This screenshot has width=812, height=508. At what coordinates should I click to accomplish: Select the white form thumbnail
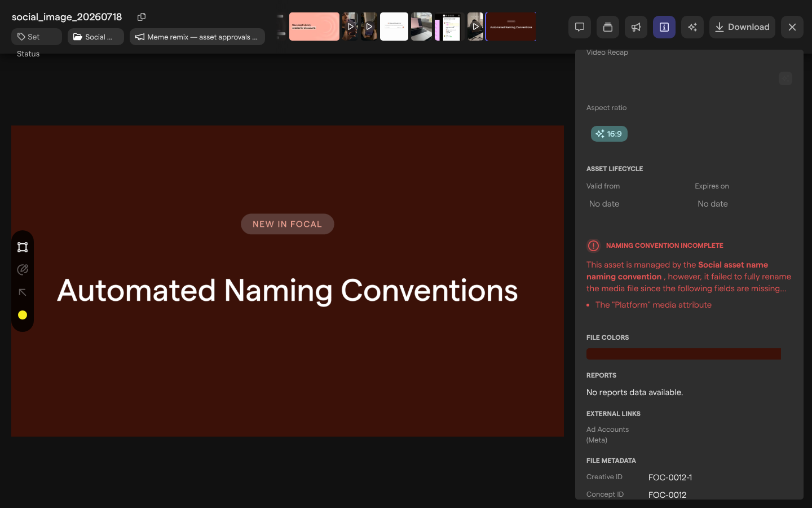(x=394, y=27)
